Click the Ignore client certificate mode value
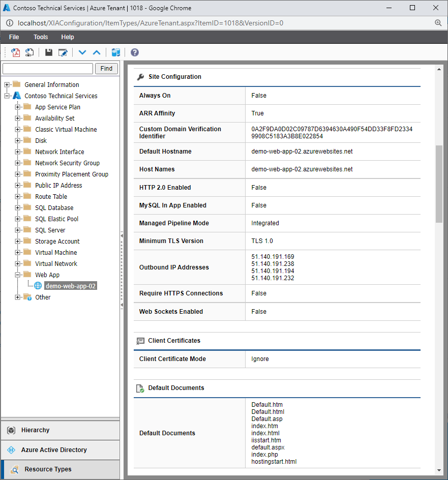Screen dimensions: 448x480 click(x=260, y=359)
